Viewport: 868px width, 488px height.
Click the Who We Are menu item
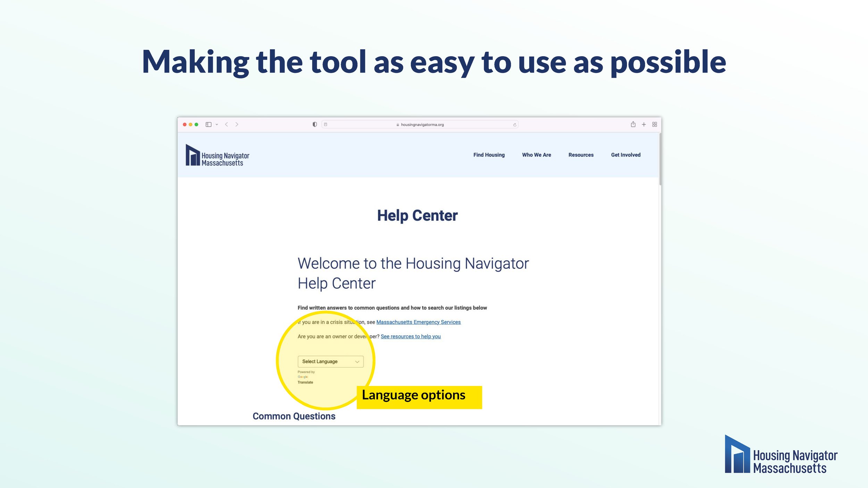(536, 155)
